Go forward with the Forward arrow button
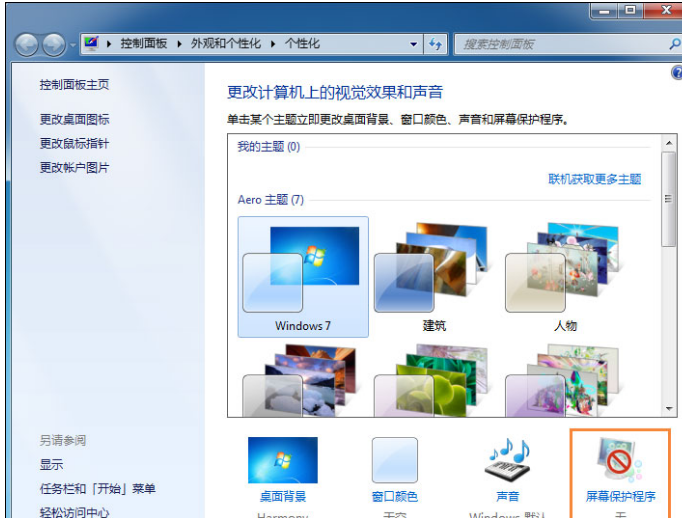The image size is (682, 518). pos(53,45)
